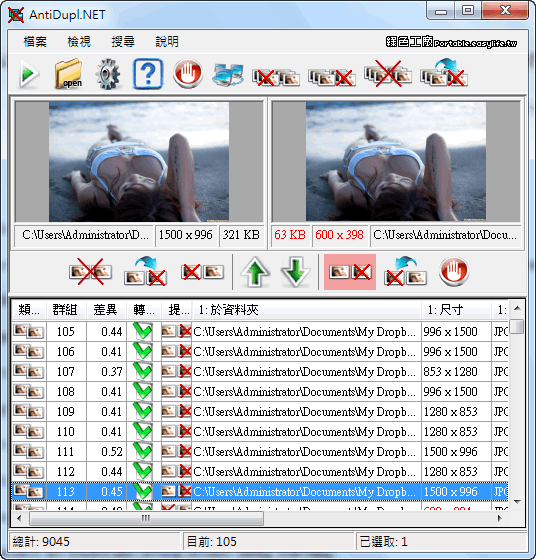Viewport: 536px width, 560px height.
Task: Delete both images icon in comparison bar
Action: click(x=90, y=272)
